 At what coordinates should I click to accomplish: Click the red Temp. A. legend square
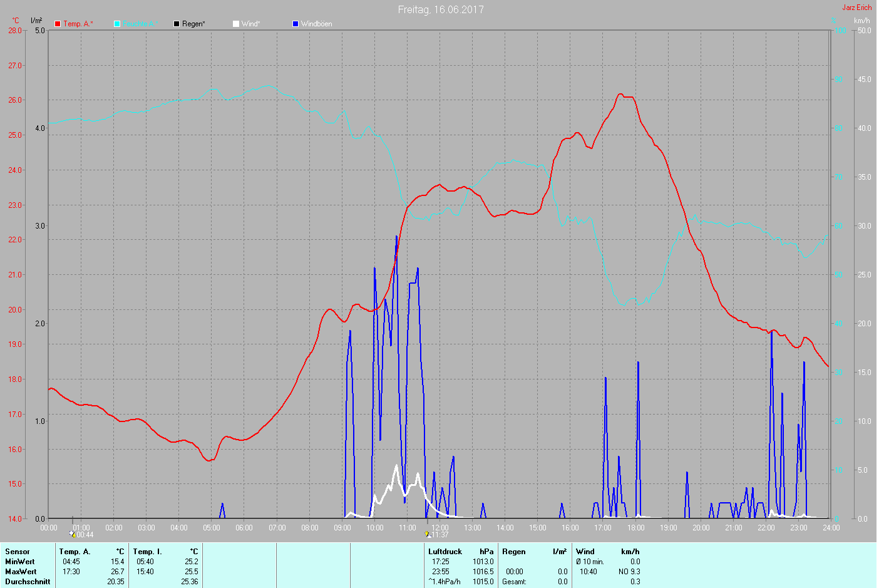[58, 24]
